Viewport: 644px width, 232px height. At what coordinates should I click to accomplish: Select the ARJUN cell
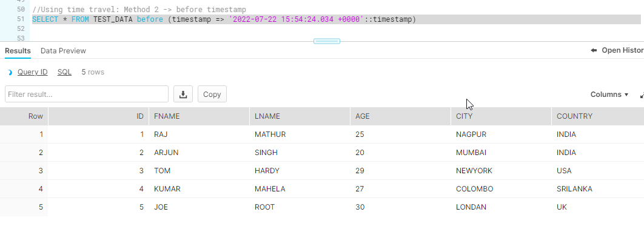tap(199, 152)
